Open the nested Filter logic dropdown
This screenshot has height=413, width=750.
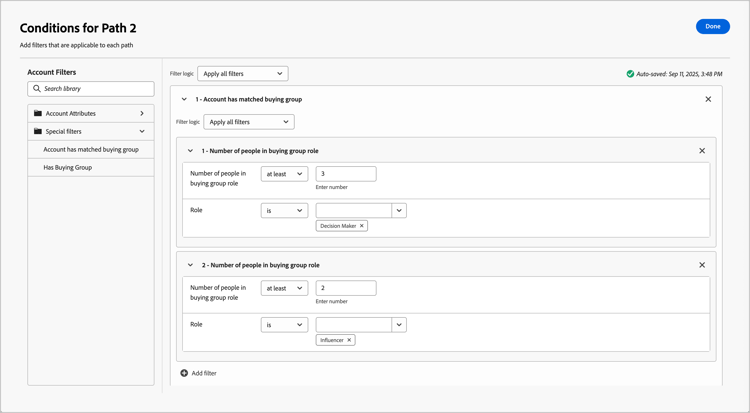click(249, 122)
